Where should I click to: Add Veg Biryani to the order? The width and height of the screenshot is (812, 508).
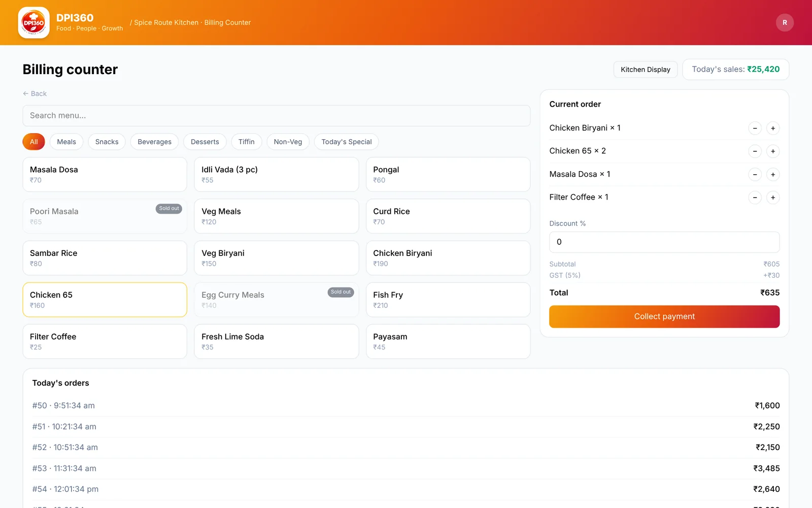pos(277,258)
